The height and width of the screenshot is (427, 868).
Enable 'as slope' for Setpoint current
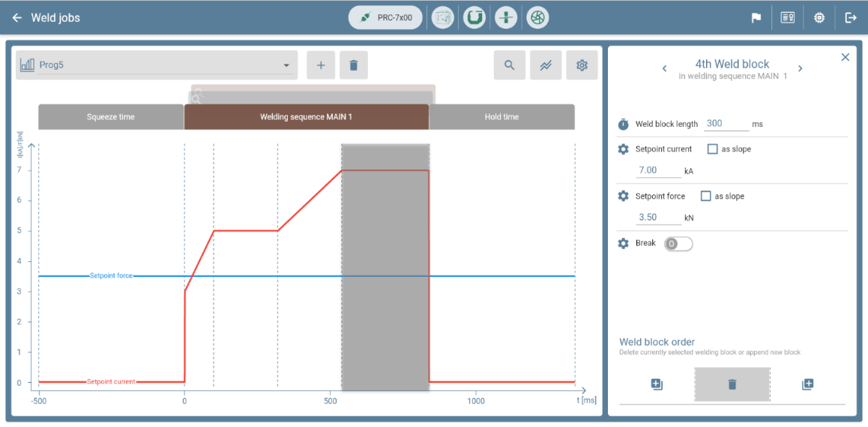pyautogui.click(x=712, y=149)
